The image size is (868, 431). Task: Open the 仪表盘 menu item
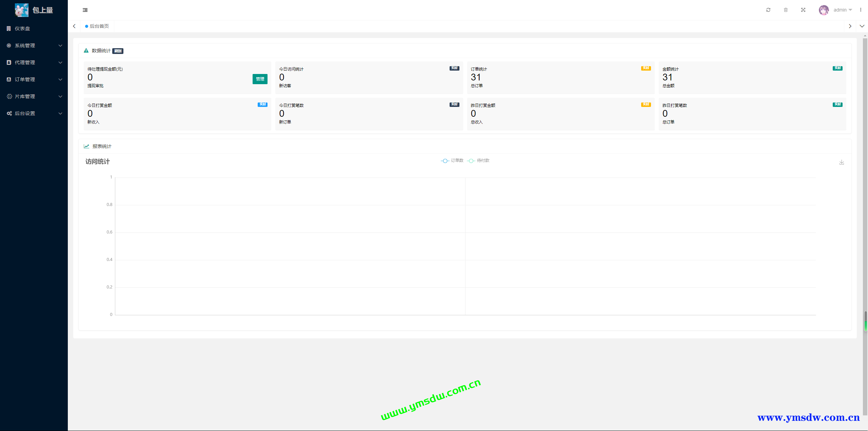pyautogui.click(x=22, y=29)
